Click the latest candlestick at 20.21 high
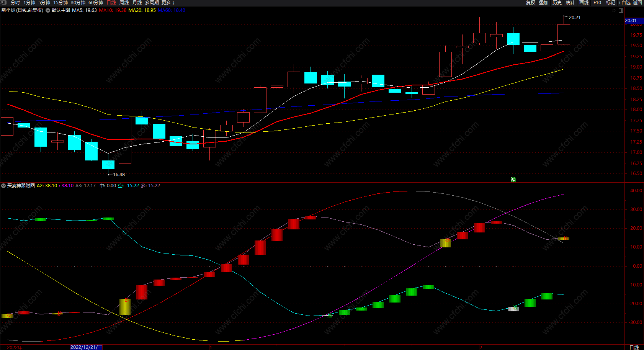The height and width of the screenshot is (350, 644). click(x=564, y=34)
